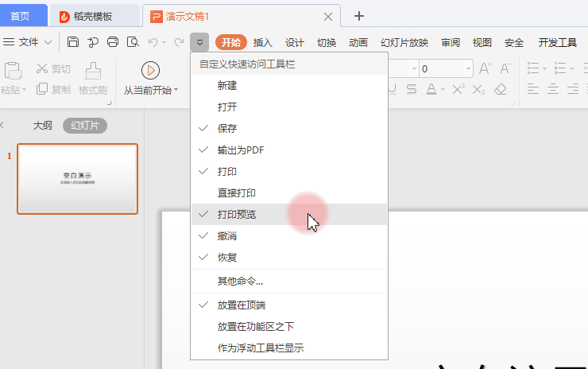This screenshot has height=369, width=588.
Task: Toggle 打印预览 menu entry
Action: [289, 215]
